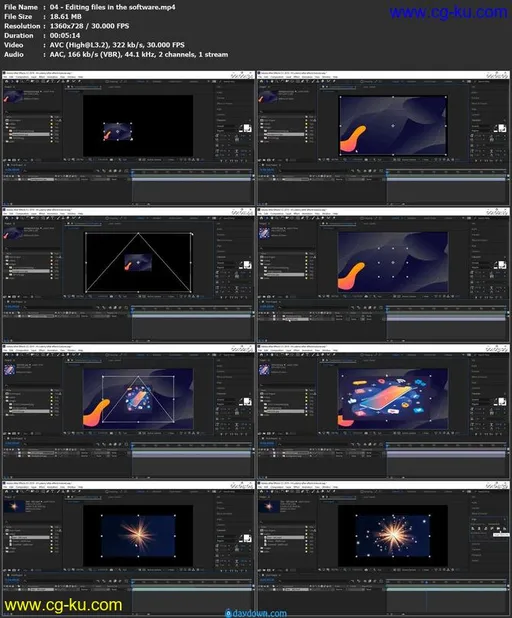Click Align button under cursor in sparkling firework frame
This screenshot has width=512, height=618.
click(499, 529)
